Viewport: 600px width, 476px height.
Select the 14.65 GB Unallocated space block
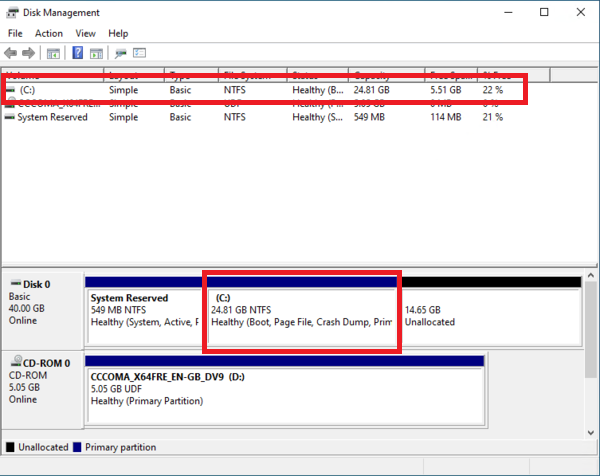point(488,315)
